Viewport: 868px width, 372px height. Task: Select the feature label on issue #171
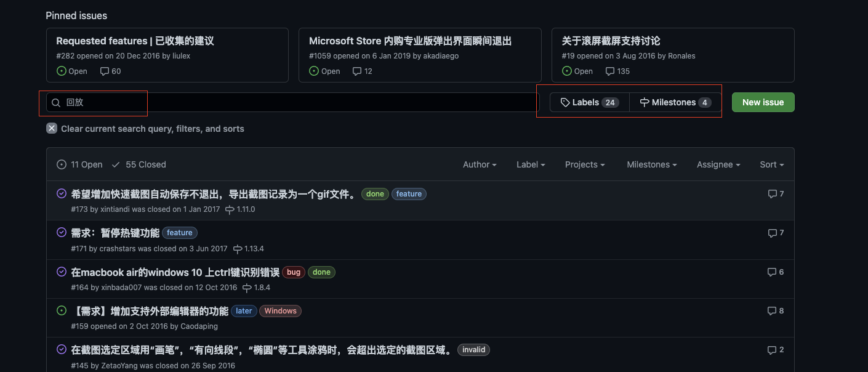point(180,233)
